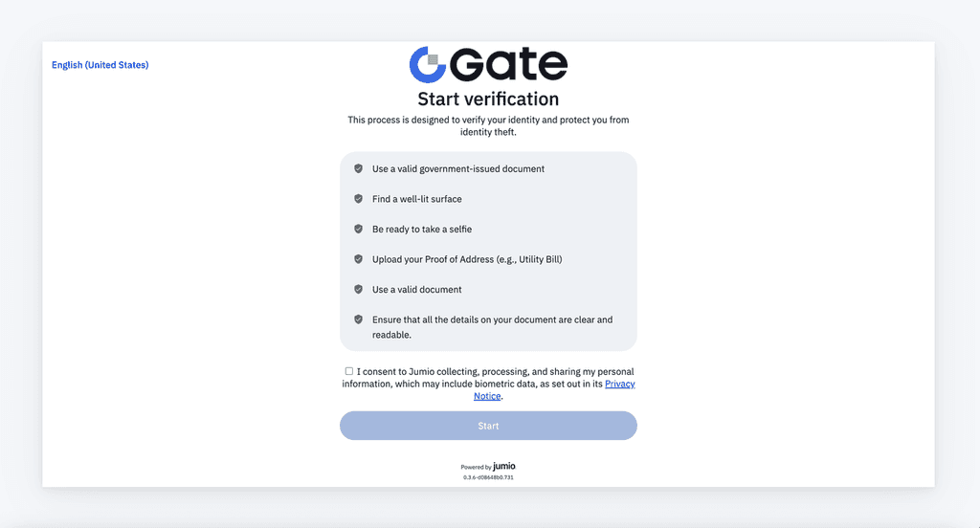Image resolution: width=980 pixels, height=528 pixels.
Task: Click shield icon beside Proof of Address
Action: 358,259
